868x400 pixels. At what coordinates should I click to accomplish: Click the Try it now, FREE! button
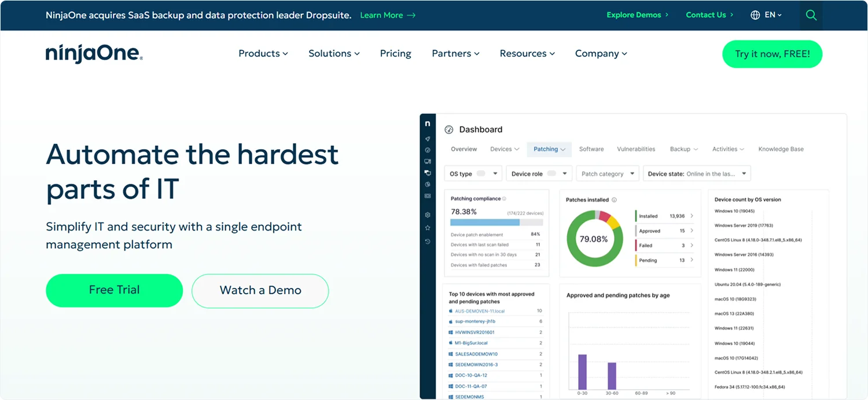point(772,54)
